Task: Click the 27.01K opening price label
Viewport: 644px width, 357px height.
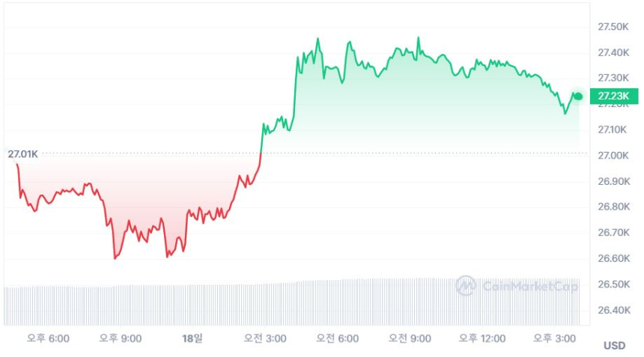Action: tap(22, 154)
